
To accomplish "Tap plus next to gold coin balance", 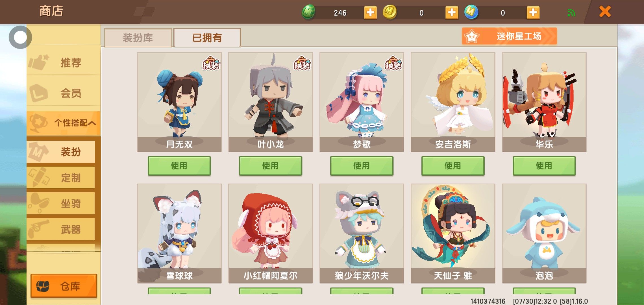I will click(x=452, y=13).
